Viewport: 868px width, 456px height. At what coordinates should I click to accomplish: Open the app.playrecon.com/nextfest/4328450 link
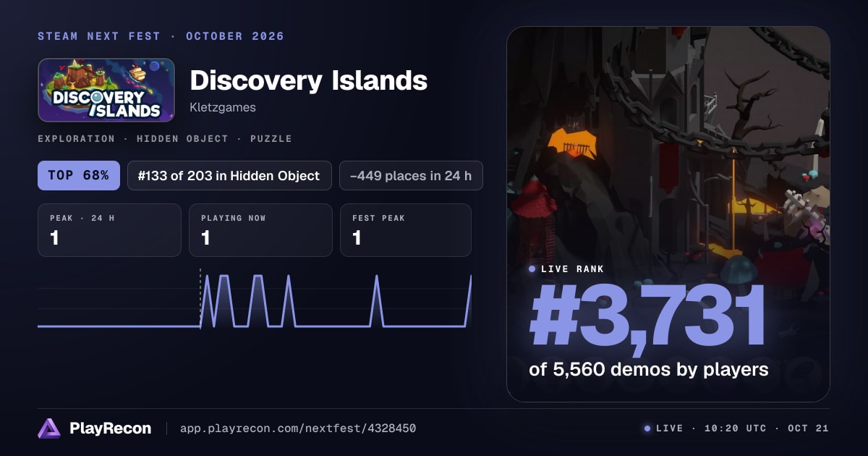[x=297, y=428]
